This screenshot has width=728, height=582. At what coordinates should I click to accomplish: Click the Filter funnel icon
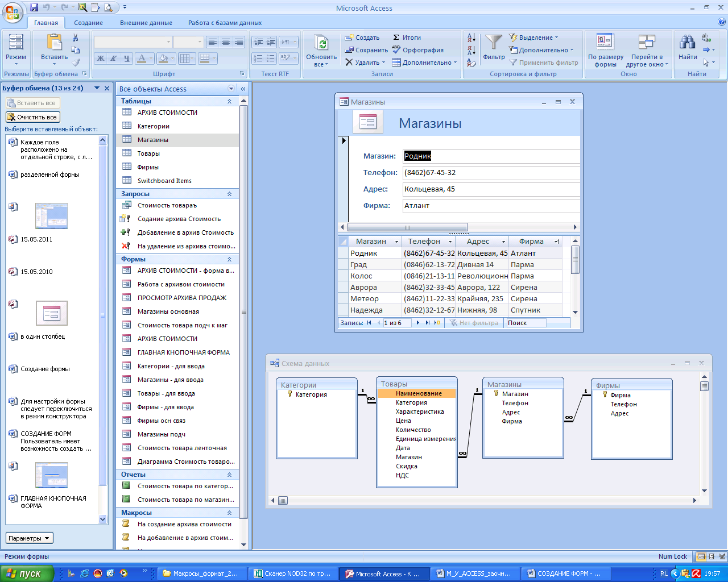point(493,43)
